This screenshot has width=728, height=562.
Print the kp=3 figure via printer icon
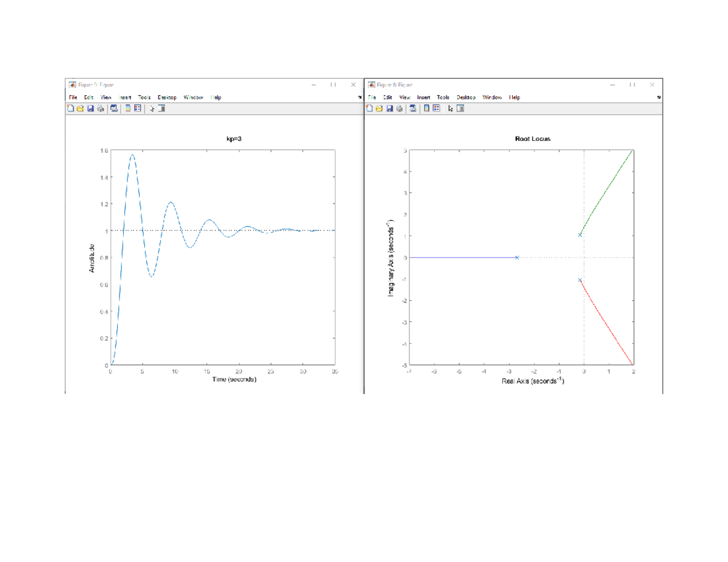click(101, 108)
